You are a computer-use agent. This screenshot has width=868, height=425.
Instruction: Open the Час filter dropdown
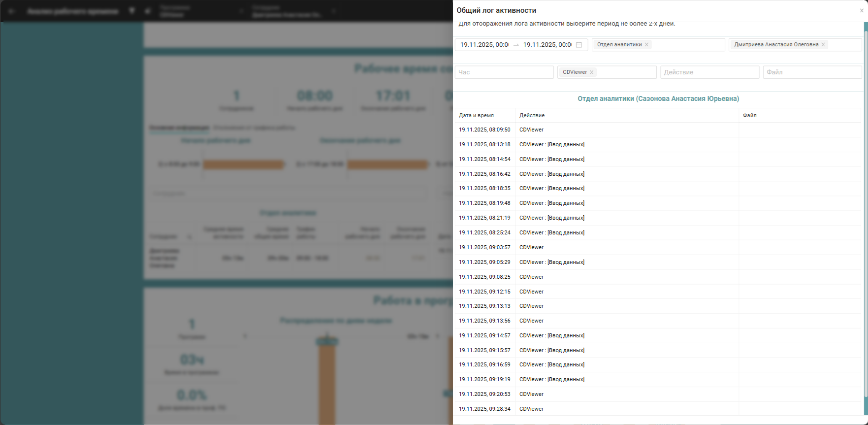coord(504,72)
